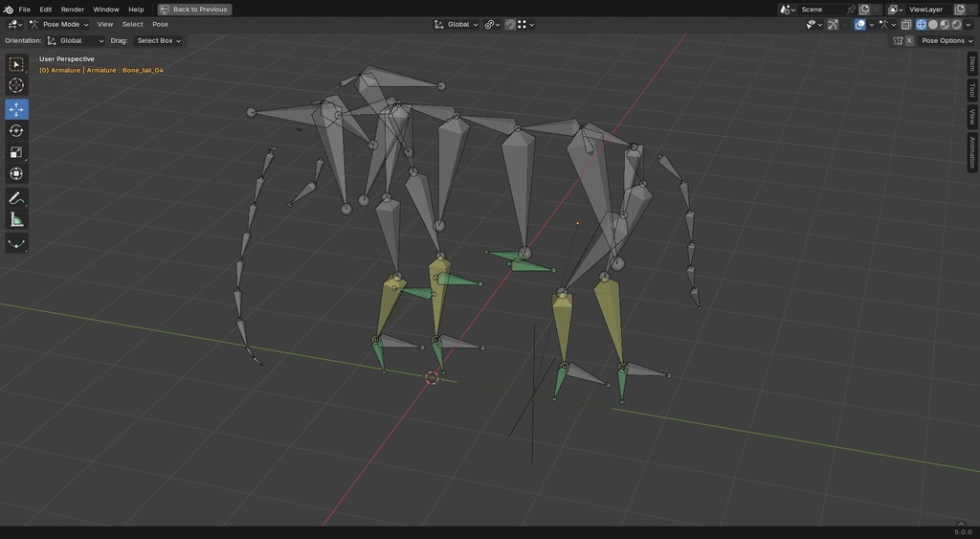Open the viewport Pose menu
This screenshot has width=980, height=539.
[161, 24]
